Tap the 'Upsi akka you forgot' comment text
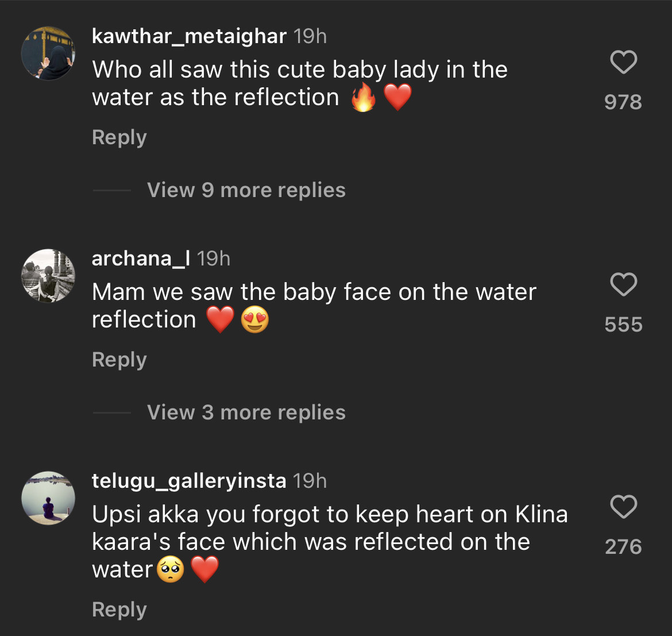 pos(329,542)
